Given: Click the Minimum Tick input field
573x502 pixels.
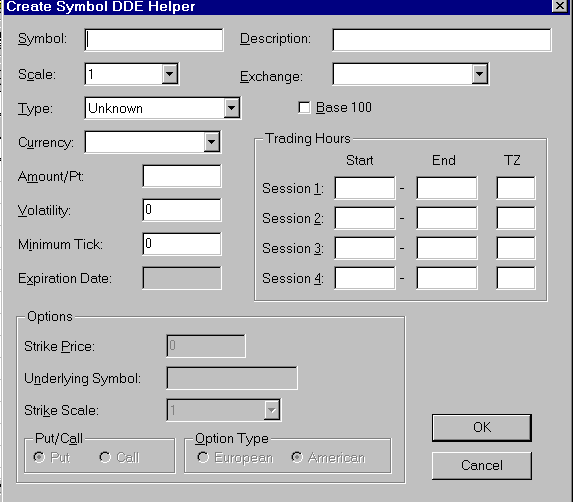Looking at the screenshot, I should click(x=182, y=244).
